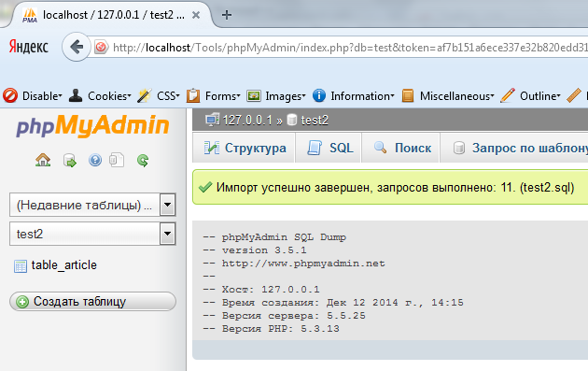The width and height of the screenshot is (588, 371).
Task: Click the Information blue icon
Action: click(319, 95)
